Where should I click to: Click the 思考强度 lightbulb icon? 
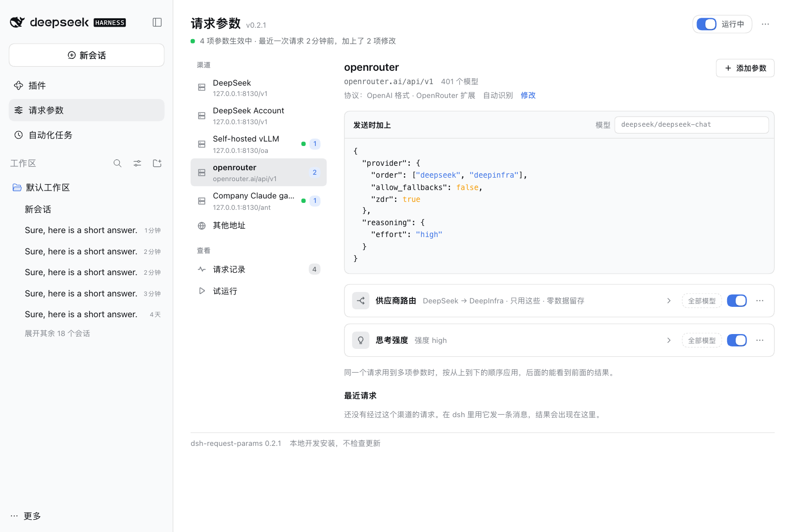click(x=361, y=340)
